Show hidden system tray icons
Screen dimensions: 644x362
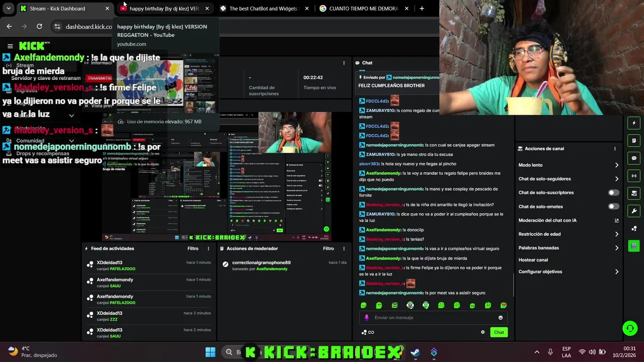click(x=537, y=352)
